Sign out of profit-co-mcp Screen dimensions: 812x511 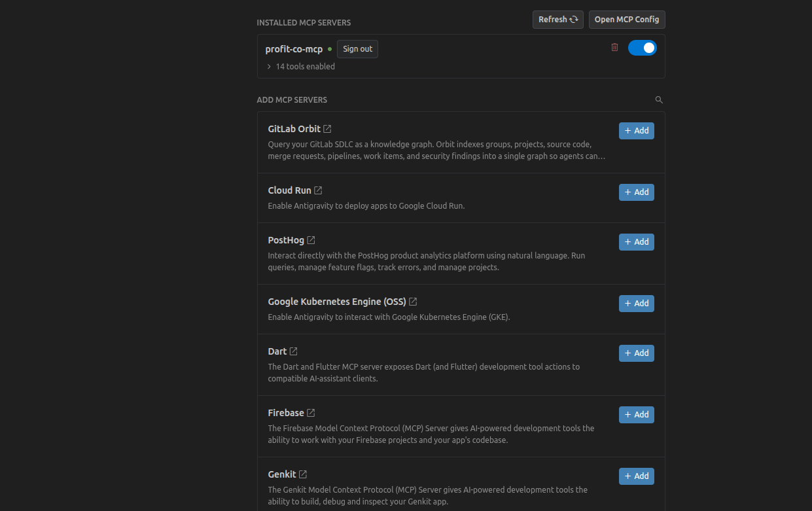click(x=357, y=49)
